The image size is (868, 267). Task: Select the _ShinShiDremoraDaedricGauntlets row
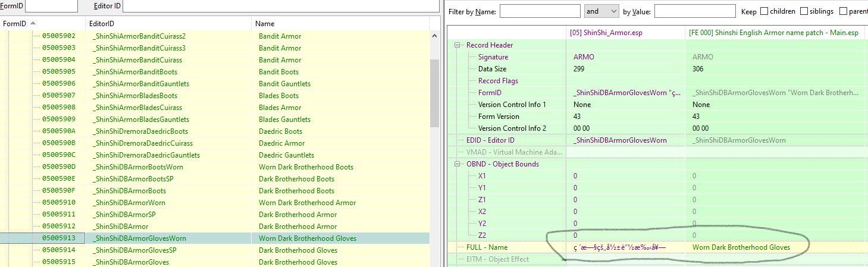pos(214,155)
